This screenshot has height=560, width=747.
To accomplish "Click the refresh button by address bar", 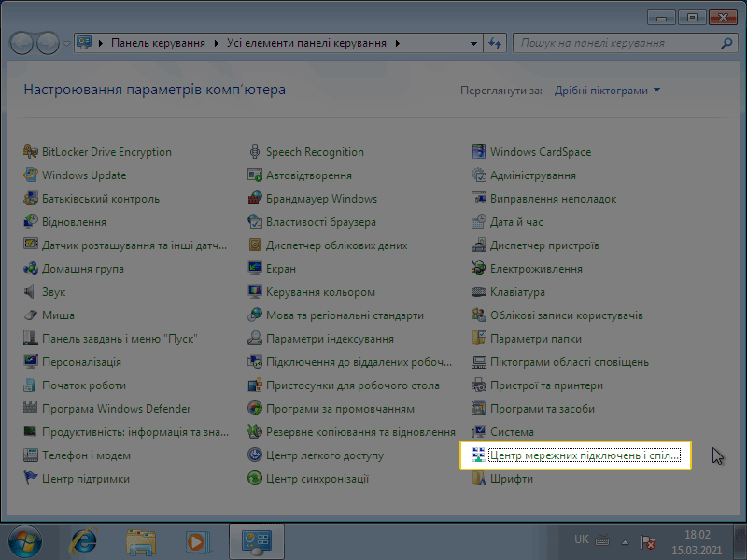I will [x=495, y=43].
